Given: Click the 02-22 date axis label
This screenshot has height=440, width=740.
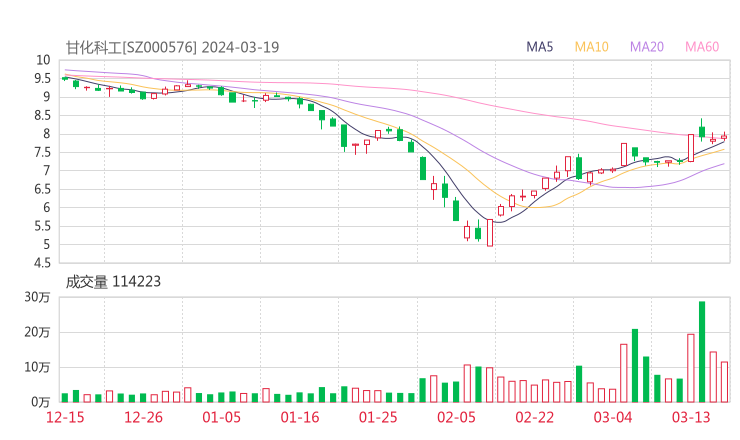Looking at the screenshot, I should pos(535,417).
